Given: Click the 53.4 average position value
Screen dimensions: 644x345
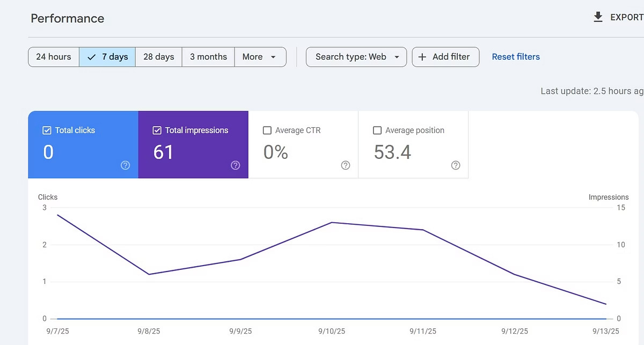Looking at the screenshot, I should coord(392,152).
